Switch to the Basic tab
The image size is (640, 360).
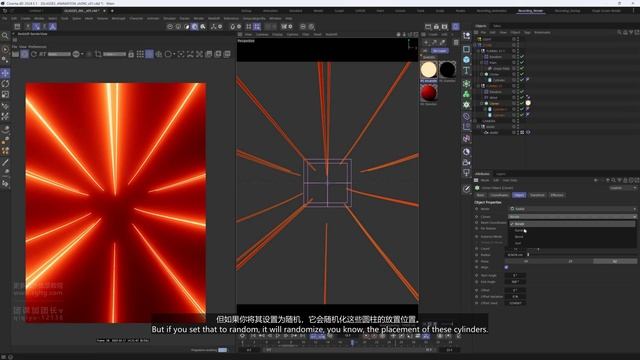[x=480, y=195]
